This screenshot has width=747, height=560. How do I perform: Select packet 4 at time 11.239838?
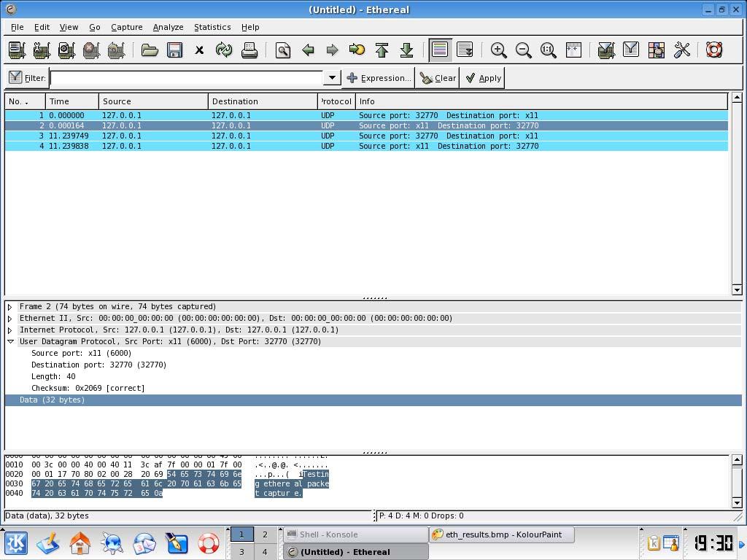coord(366,146)
